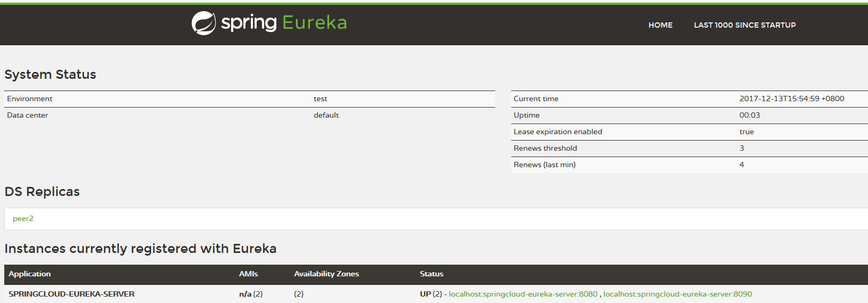
Task: Click Lease expiration enabled label
Action: [x=558, y=132]
